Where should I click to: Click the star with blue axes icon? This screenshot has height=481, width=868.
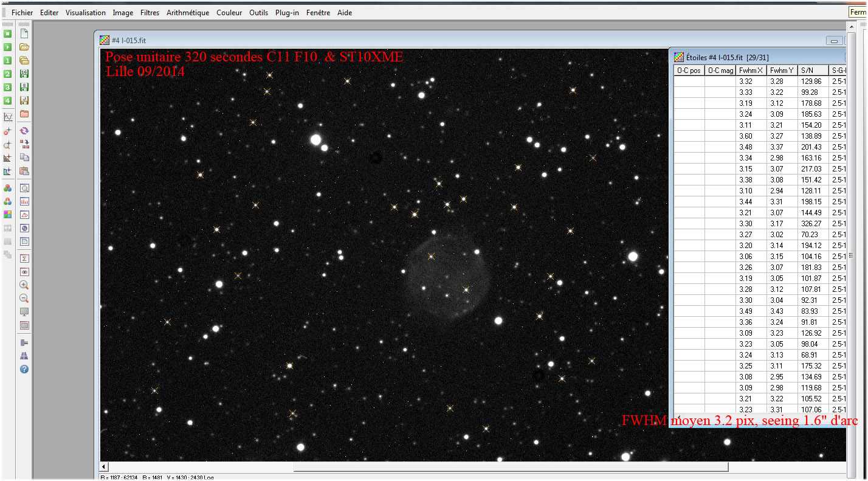click(x=8, y=171)
